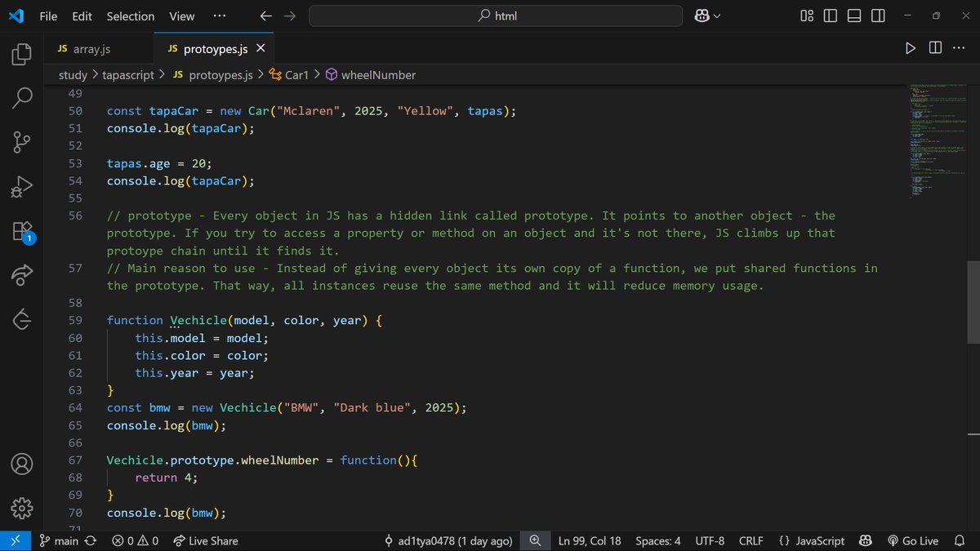The height and width of the screenshot is (551, 980).
Task: Click line number 59 in gutter
Action: click(x=74, y=321)
